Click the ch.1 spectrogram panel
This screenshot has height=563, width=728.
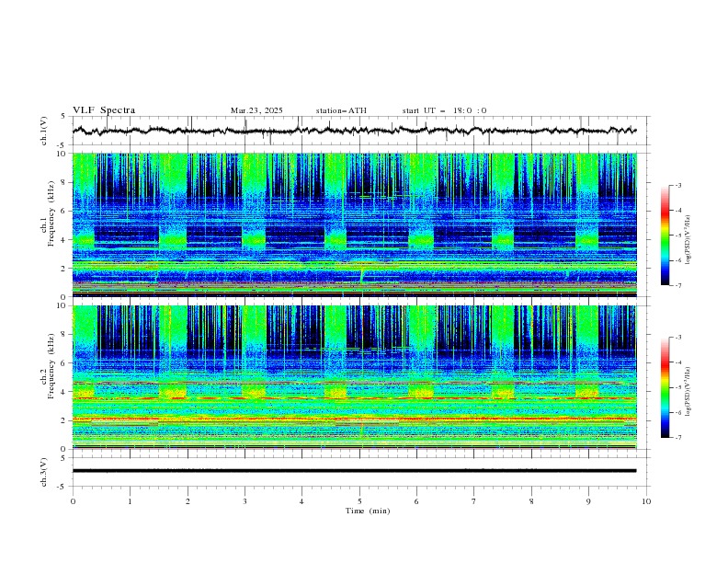click(355, 224)
